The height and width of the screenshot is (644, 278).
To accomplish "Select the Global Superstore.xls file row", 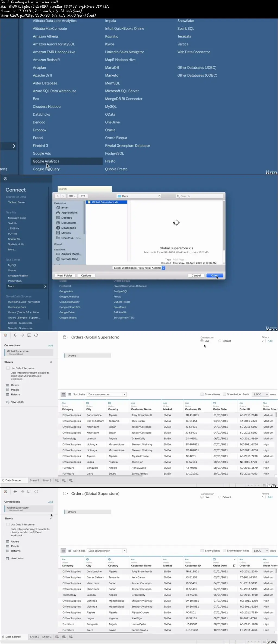I will click(107, 202).
